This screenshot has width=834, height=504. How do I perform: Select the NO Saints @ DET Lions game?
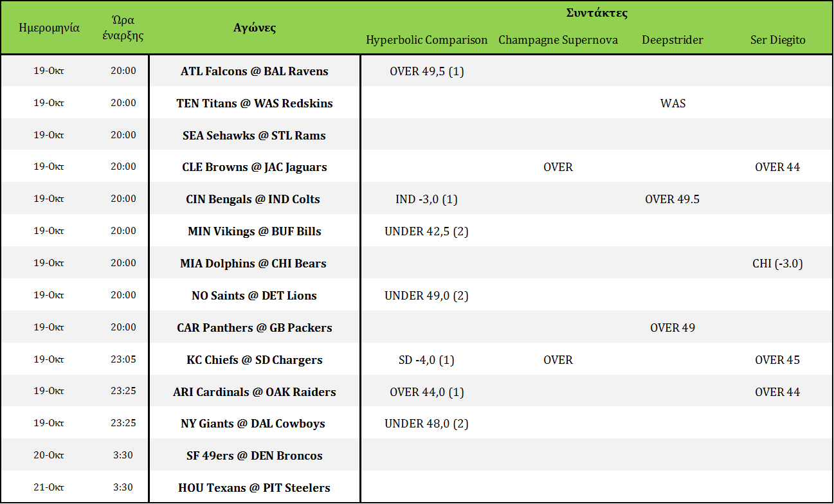point(255,296)
